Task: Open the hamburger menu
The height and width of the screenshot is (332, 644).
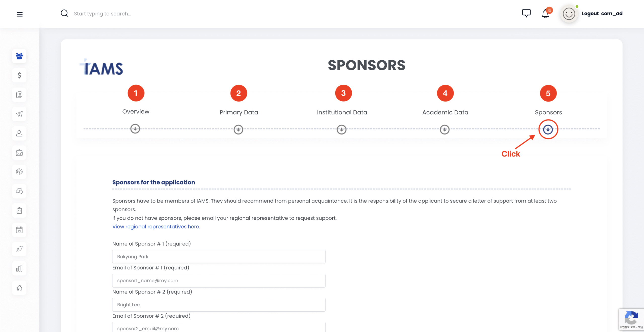Action: pos(20,14)
